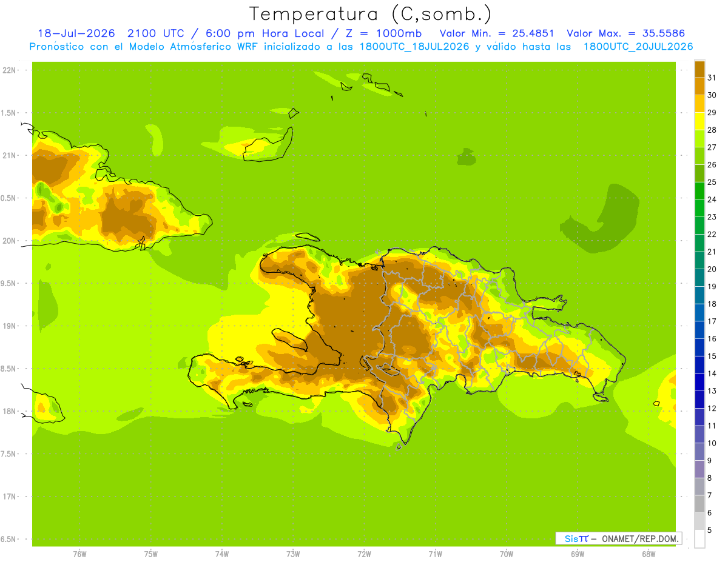Click the '1800UTC_18JUL2026' initialization text

(414, 47)
